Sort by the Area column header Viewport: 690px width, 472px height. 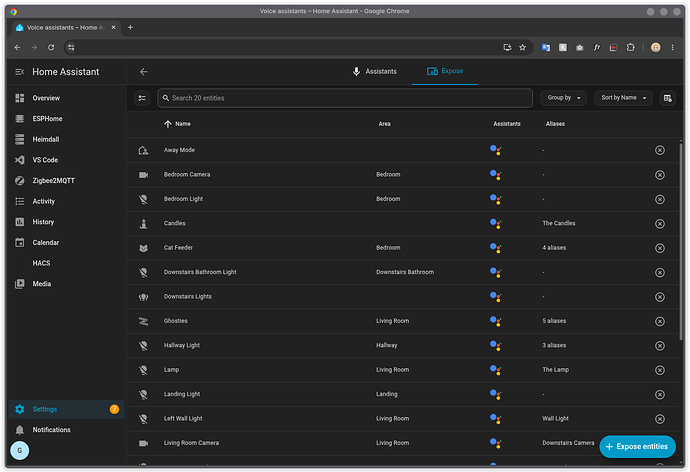(384, 124)
